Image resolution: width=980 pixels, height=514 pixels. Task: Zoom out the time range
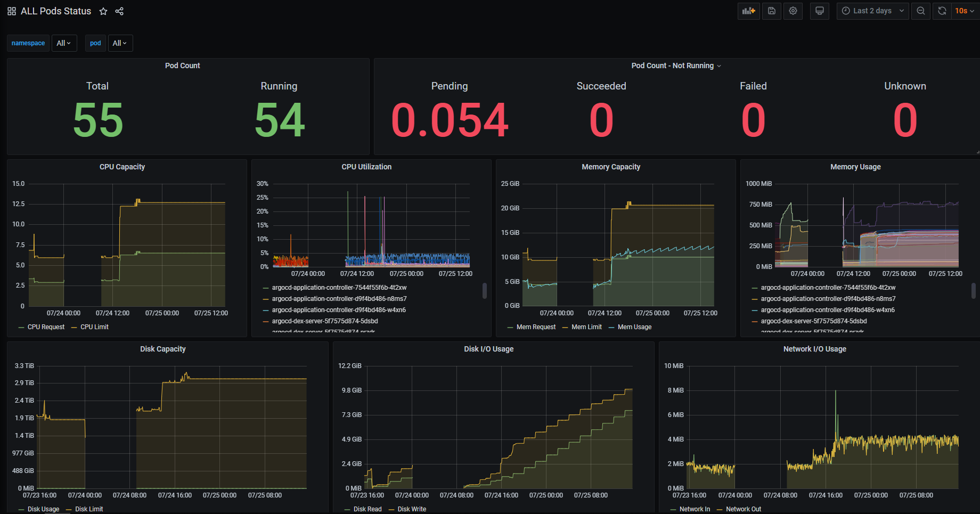(x=921, y=11)
